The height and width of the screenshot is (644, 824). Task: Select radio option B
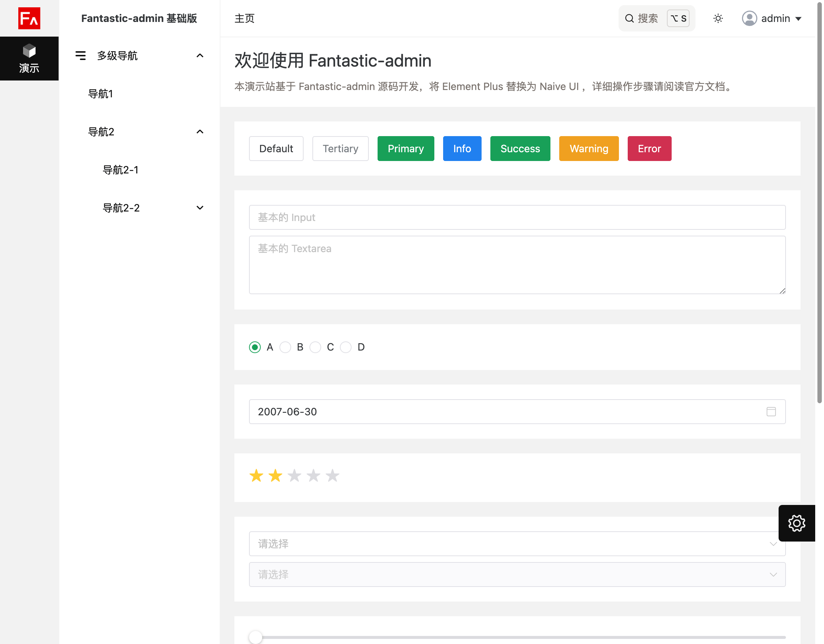285,347
